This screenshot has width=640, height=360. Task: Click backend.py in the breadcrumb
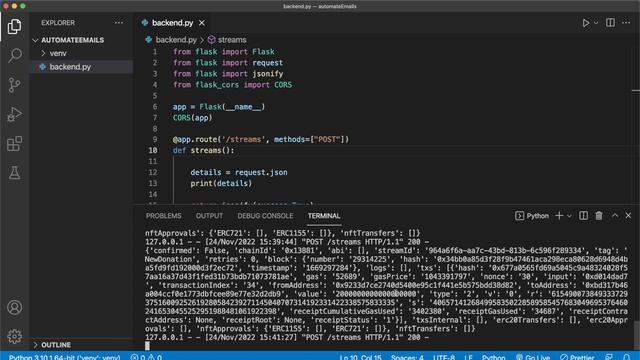click(176, 40)
